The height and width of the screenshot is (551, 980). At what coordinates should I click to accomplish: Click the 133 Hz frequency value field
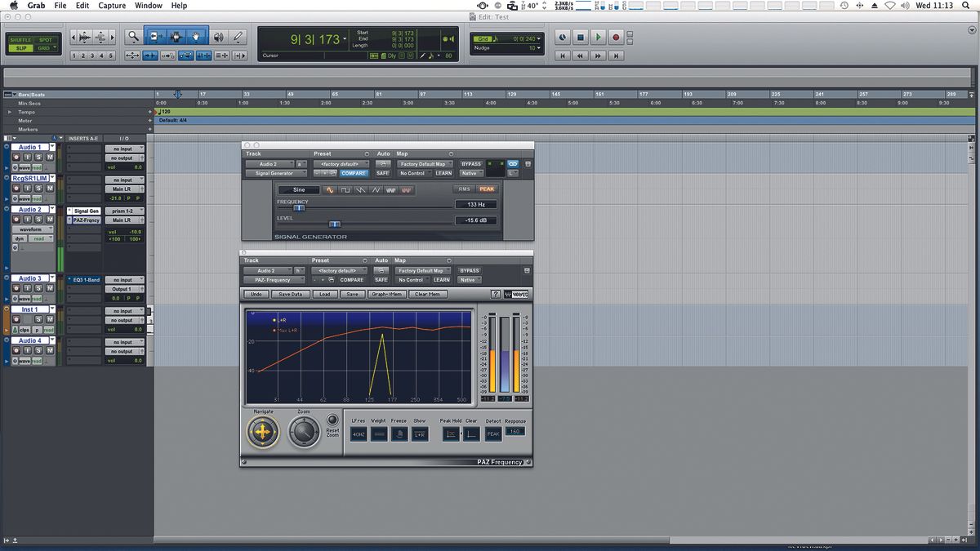tap(476, 203)
